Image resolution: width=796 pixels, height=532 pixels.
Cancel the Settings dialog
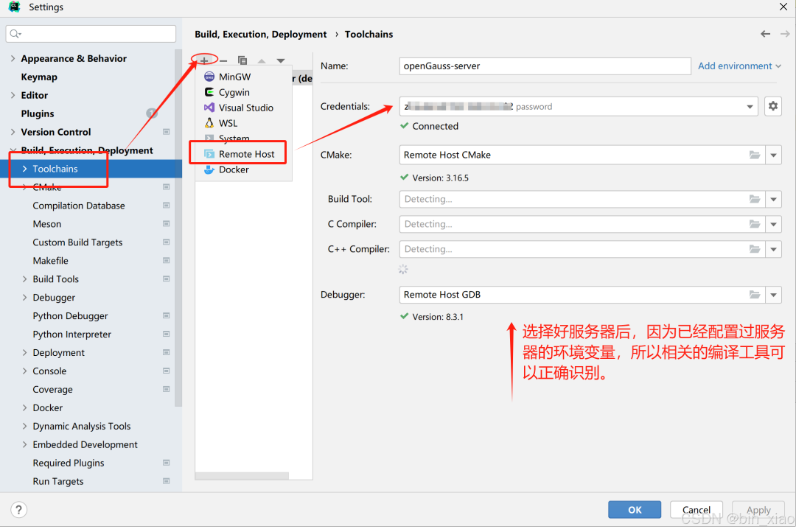[696, 510]
